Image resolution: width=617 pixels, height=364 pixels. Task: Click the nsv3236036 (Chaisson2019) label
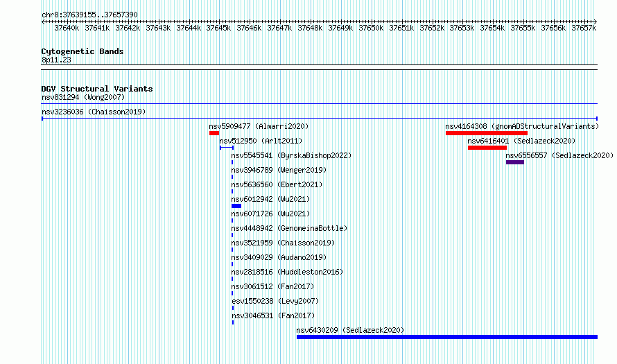pyautogui.click(x=94, y=112)
